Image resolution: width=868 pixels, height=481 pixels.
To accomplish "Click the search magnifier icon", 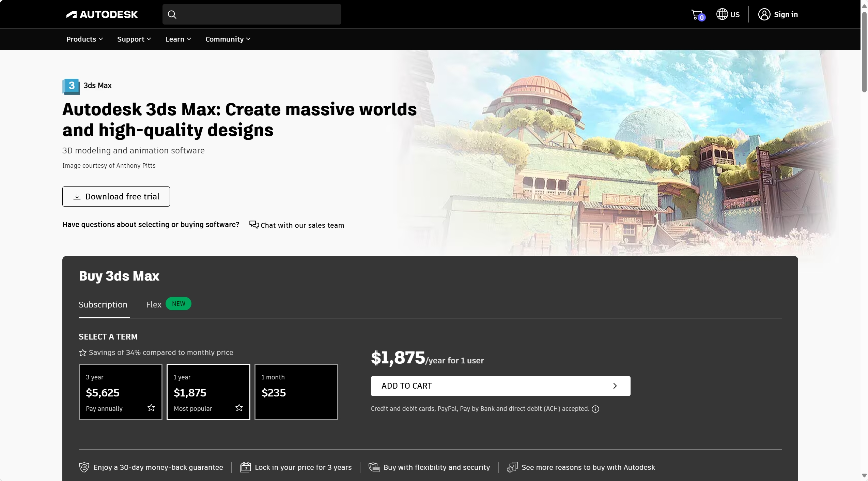I will tap(172, 14).
